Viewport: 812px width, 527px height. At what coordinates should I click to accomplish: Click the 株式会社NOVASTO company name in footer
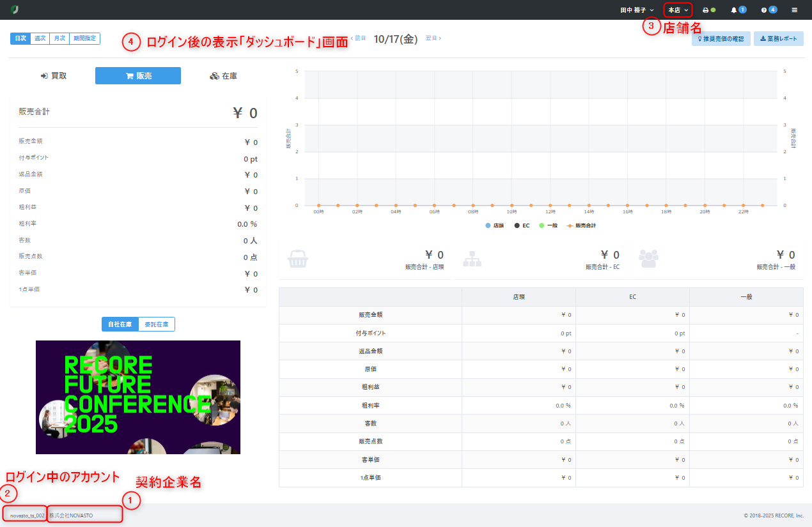point(71,516)
